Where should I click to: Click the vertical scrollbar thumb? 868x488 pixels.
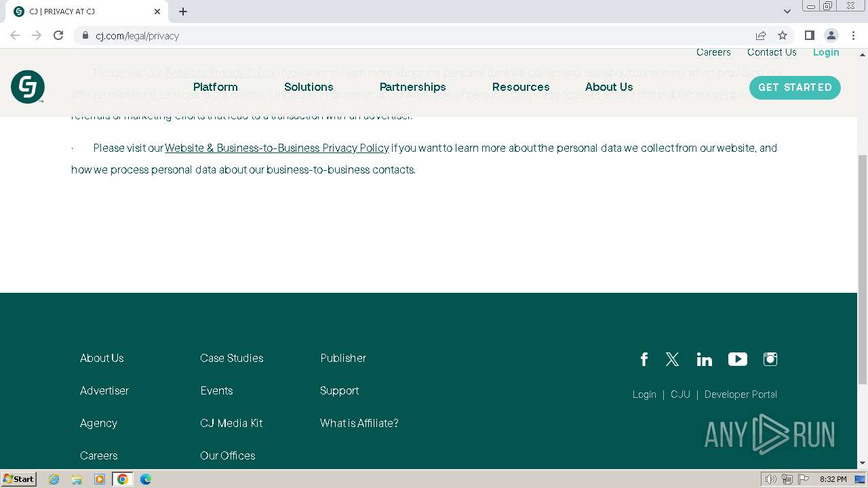point(863,269)
